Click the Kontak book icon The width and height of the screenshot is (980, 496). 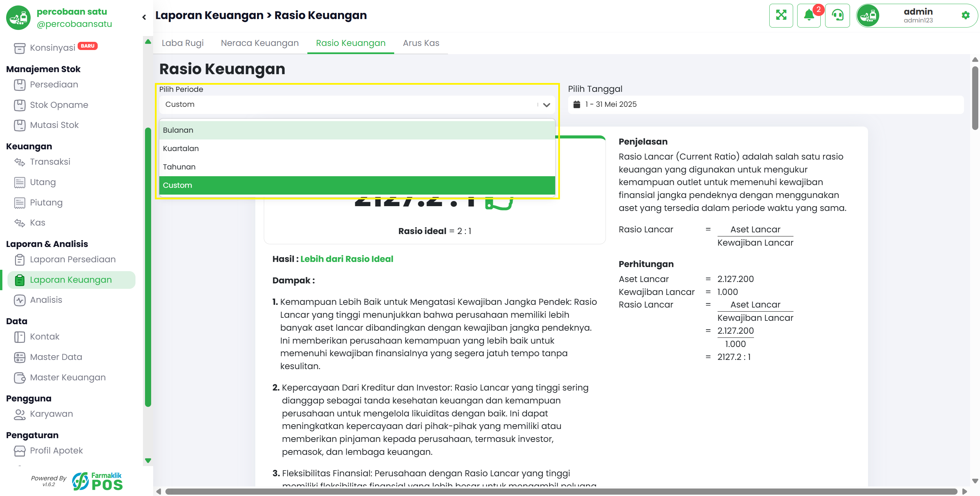(x=19, y=337)
